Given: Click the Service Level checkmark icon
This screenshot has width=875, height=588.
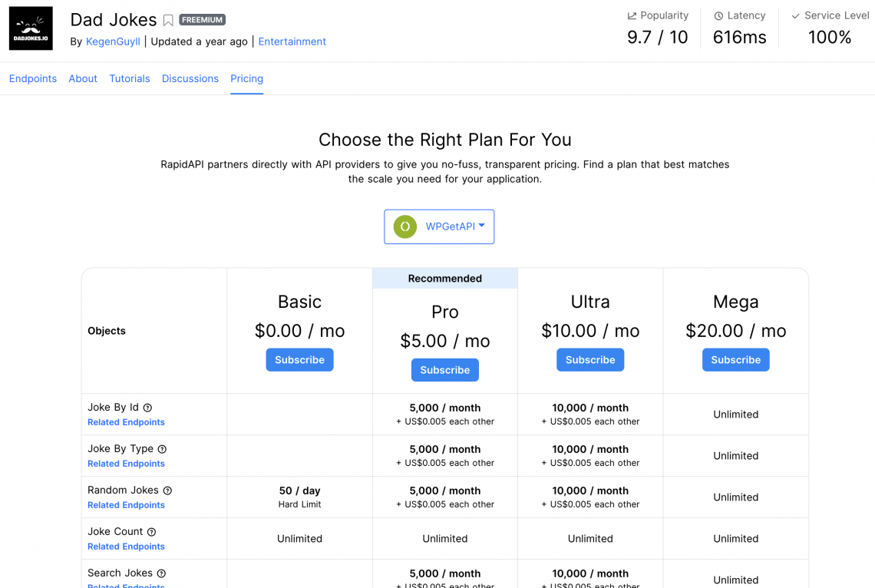Looking at the screenshot, I should tap(795, 15).
